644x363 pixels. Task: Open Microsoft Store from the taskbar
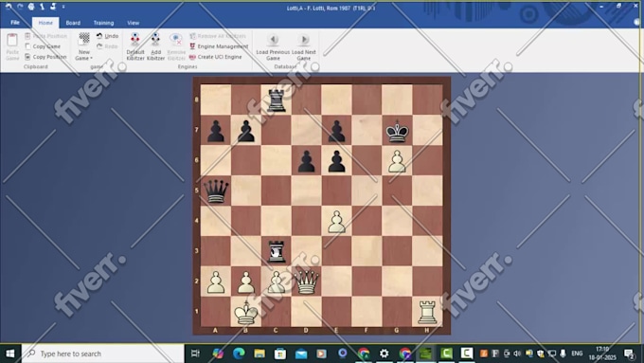click(x=280, y=354)
